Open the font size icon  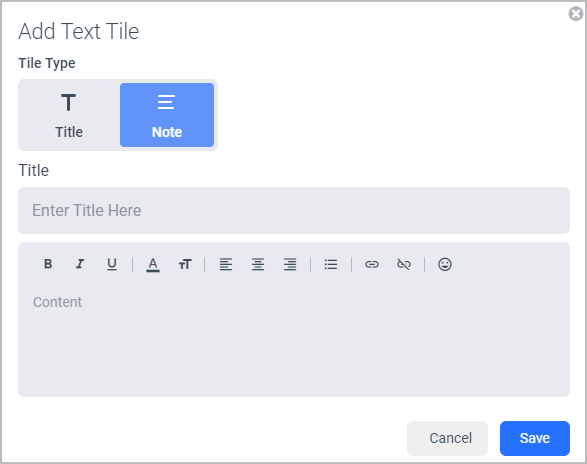(x=185, y=264)
